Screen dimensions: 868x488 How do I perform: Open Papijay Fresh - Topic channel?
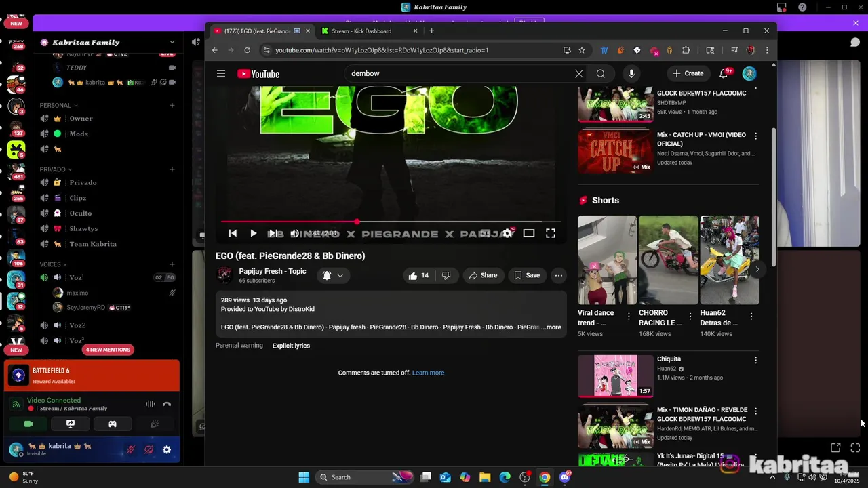tap(273, 271)
